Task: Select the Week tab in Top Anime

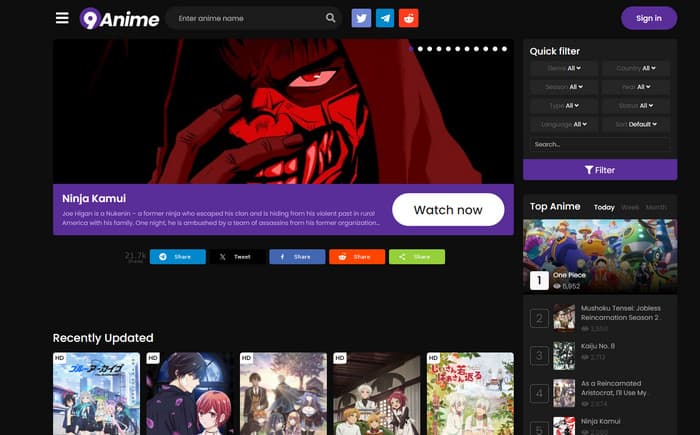Action: point(630,207)
